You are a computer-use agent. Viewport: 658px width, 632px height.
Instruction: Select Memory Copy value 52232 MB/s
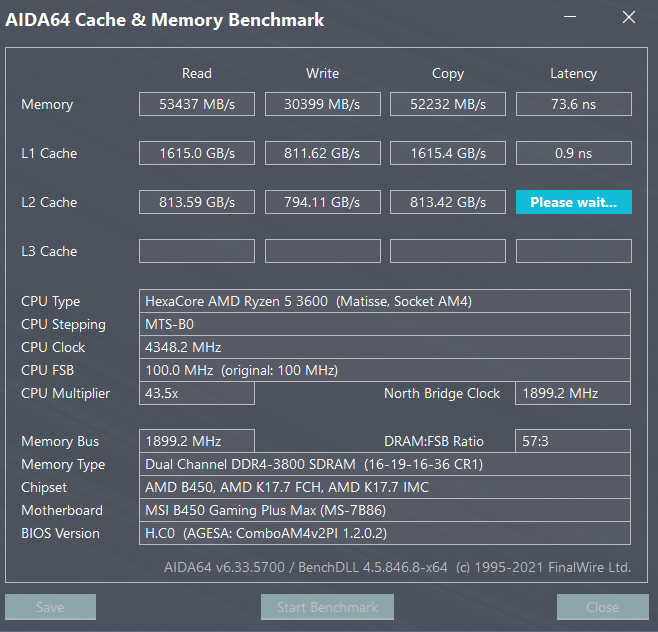448,104
